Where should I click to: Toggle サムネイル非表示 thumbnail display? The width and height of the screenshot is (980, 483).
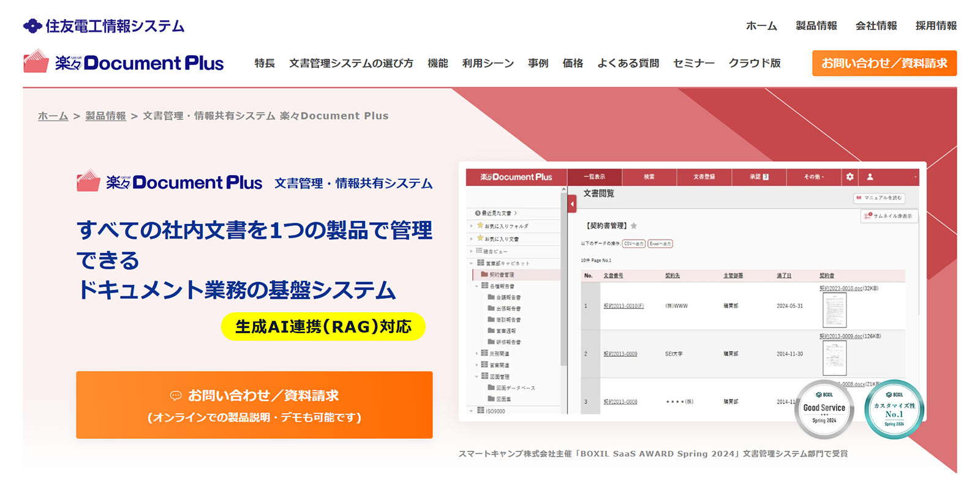coord(889,215)
